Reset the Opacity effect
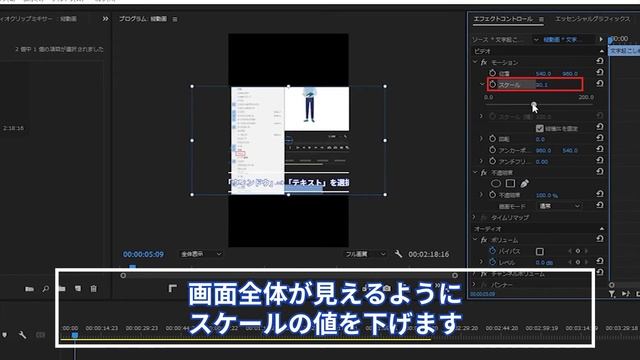The height and width of the screenshot is (360, 640). (x=600, y=172)
